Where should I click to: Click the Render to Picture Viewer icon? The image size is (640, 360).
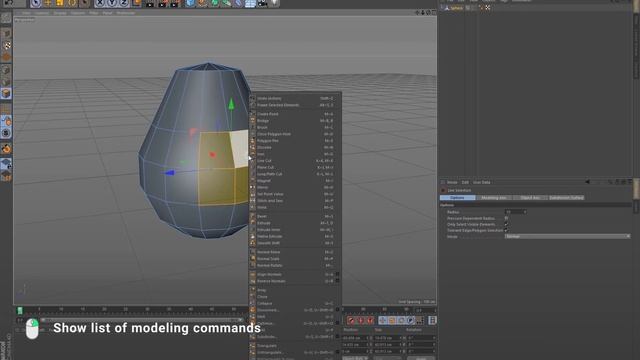(x=162, y=4)
